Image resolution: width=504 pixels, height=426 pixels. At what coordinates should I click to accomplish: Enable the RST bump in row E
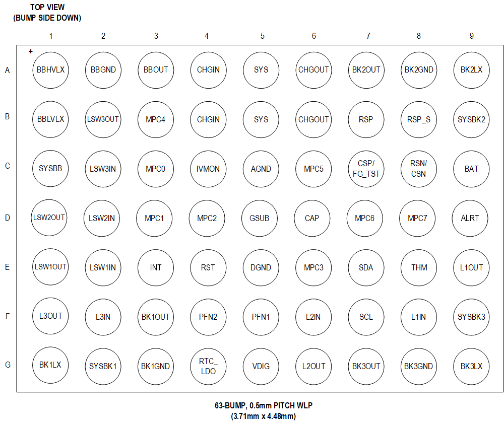(x=208, y=267)
